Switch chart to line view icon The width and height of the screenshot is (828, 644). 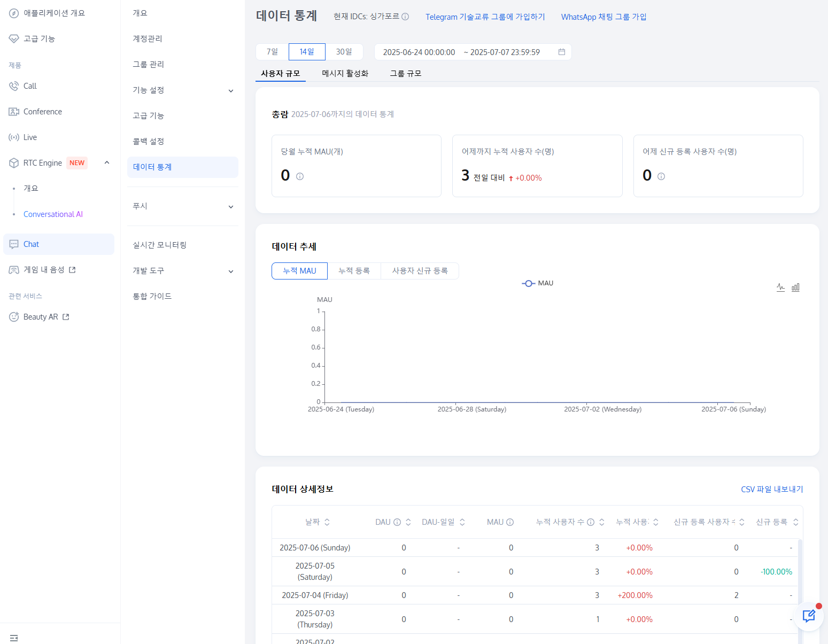780,288
